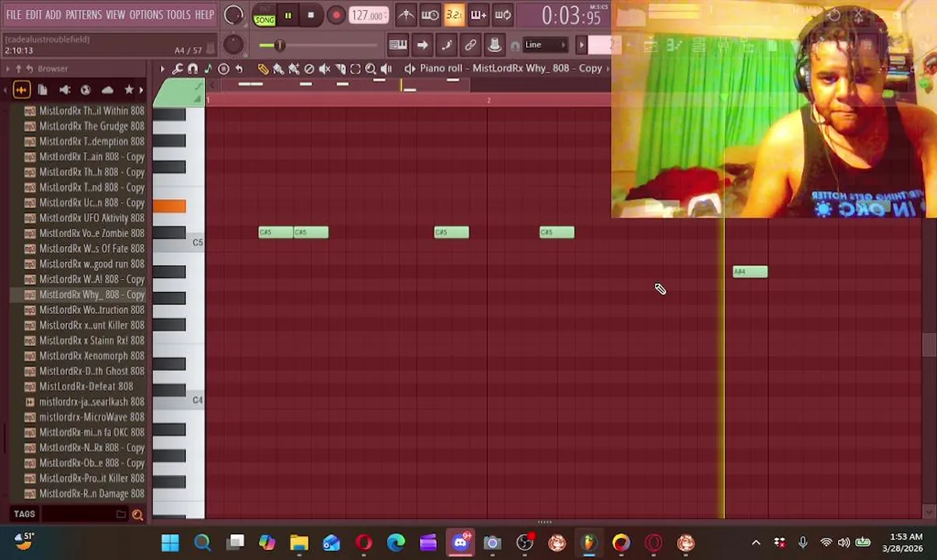Open the piano roll menu arrow
Image resolution: width=937 pixels, height=560 pixels.
(x=163, y=68)
